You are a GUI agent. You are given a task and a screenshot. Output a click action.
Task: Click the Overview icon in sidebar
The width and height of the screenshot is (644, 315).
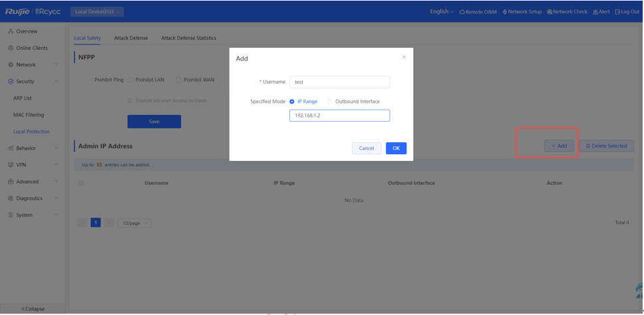(x=11, y=31)
